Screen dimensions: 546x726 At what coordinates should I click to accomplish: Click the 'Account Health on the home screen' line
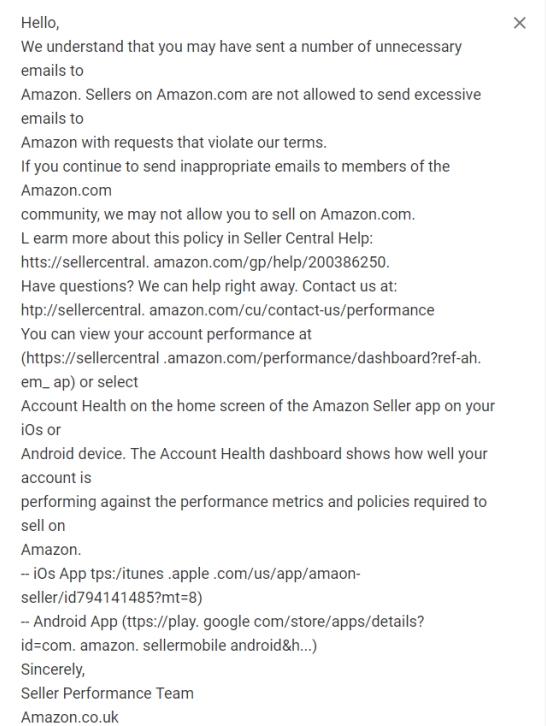[258, 406]
